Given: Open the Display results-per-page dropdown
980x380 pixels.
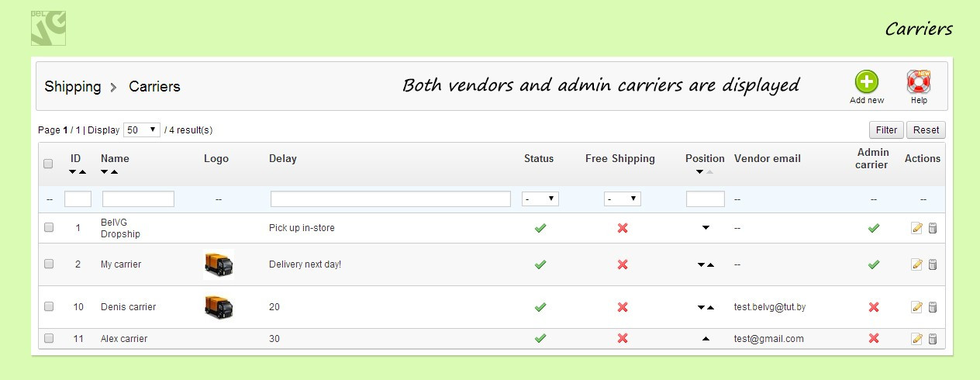Looking at the screenshot, I should 142,130.
